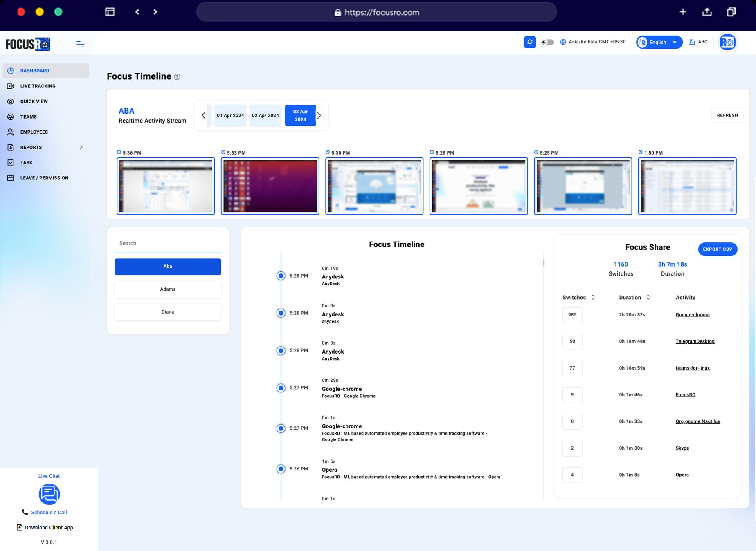Open the Live Chat icon
The image size is (756, 551).
(49, 494)
